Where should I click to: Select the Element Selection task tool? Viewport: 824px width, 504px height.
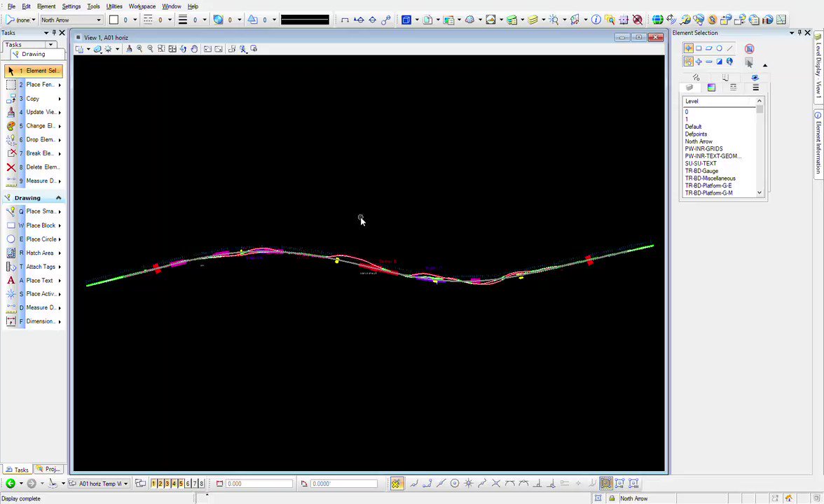click(33, 71)
